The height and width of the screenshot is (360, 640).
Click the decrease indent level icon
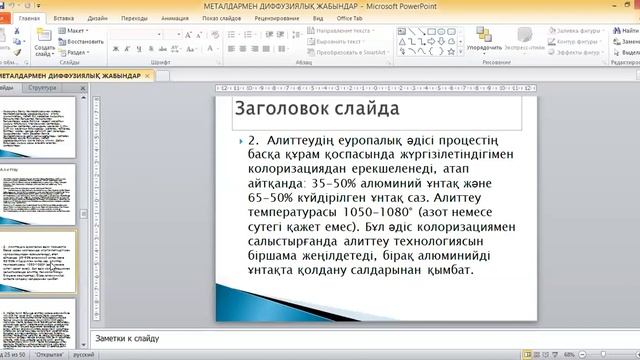click(269, 35)
